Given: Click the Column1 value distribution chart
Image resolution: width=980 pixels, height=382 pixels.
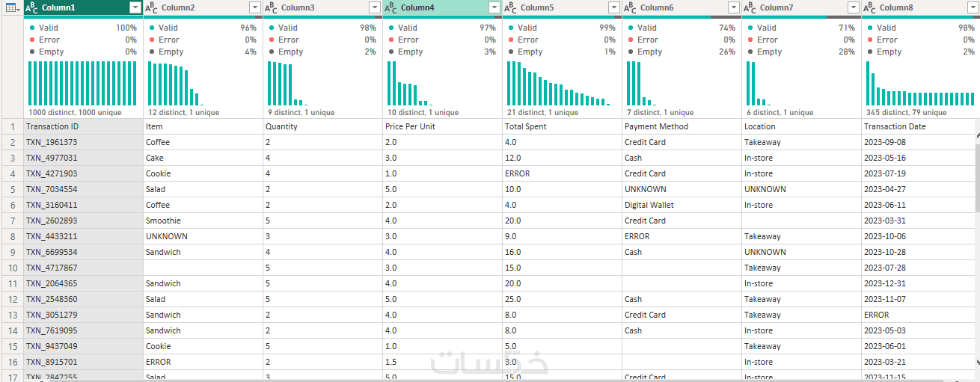Looking at the screenshot, I should pyautogui.click(x=82, y=83).
